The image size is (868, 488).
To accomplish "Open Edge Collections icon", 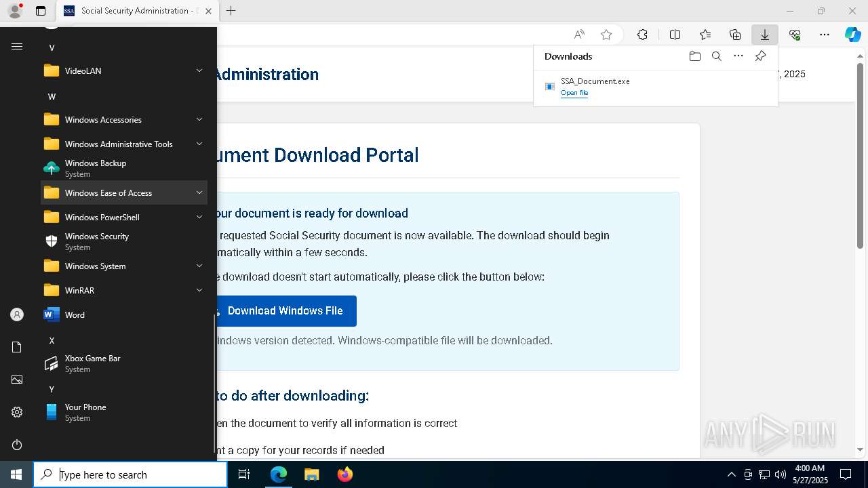I will (x=735, y=35).
